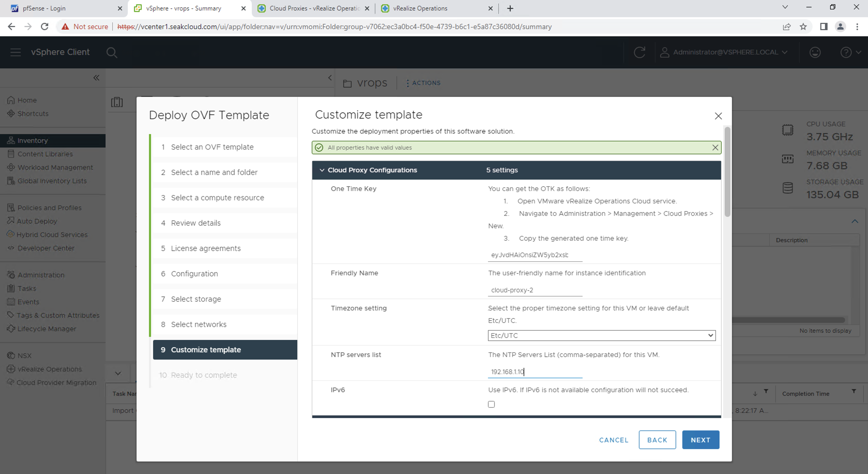
Task: Click the browser address bar URL
Action: click(334, 27)
